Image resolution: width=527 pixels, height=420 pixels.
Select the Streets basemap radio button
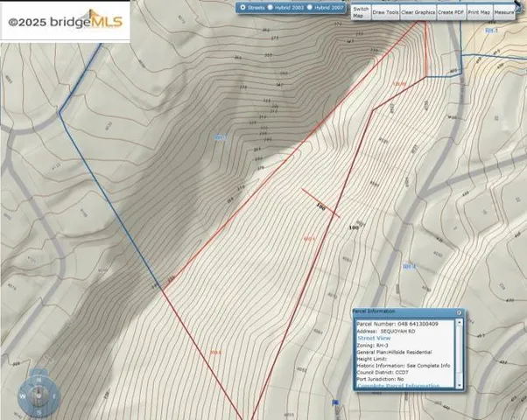242,7
